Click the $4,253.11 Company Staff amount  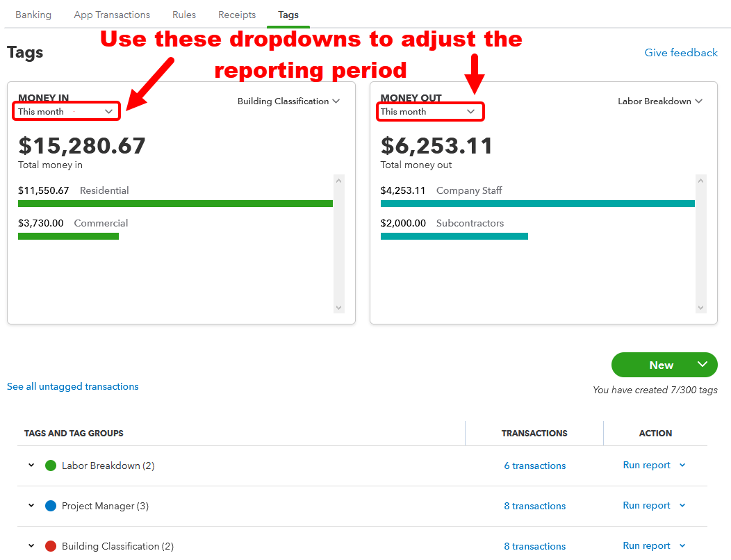[x=403, y=190]
